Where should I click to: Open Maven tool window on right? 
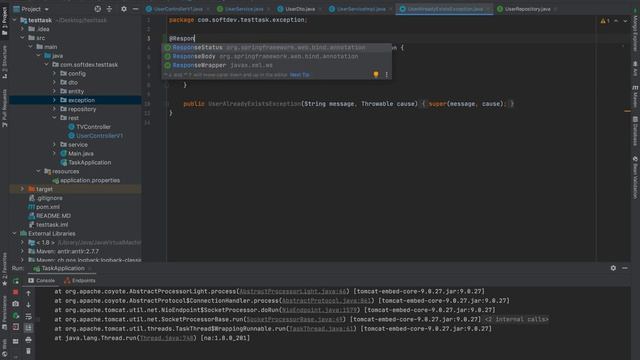(635, 96)
